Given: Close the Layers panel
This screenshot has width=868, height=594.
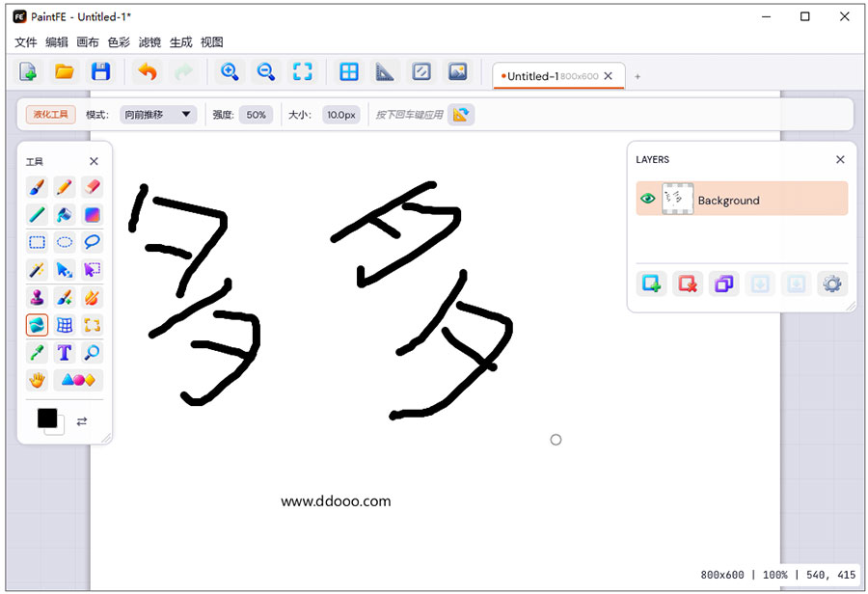Looking at the screenshot, I should pyautogui.click(x=840, y=159).
